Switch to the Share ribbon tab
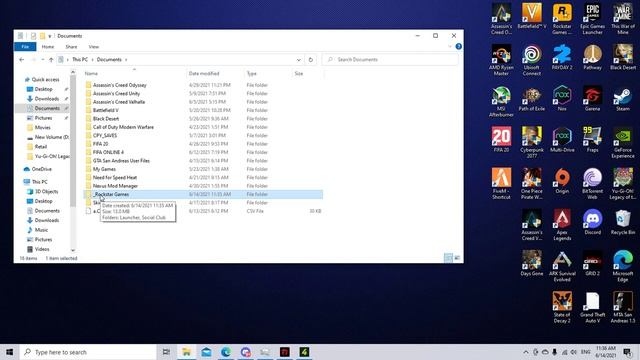Screen dimensions: 640x360 [71, 47]
